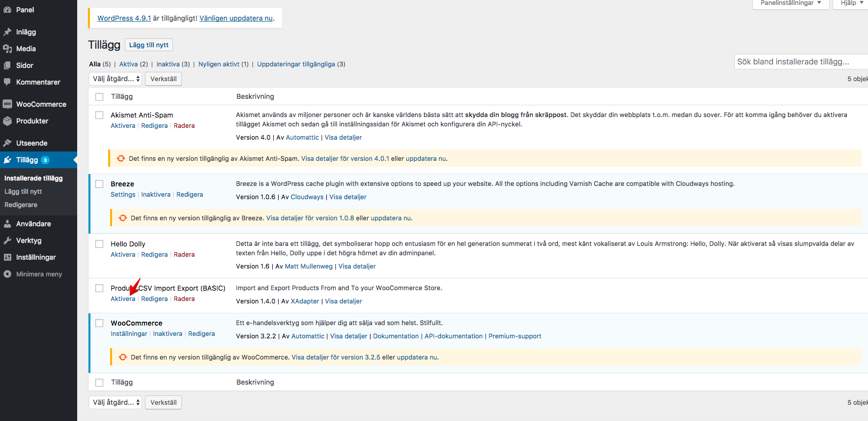Viewport: 868px width, 421px height.
Task: Sort by the top Tillägg column header
Action: 122,97
